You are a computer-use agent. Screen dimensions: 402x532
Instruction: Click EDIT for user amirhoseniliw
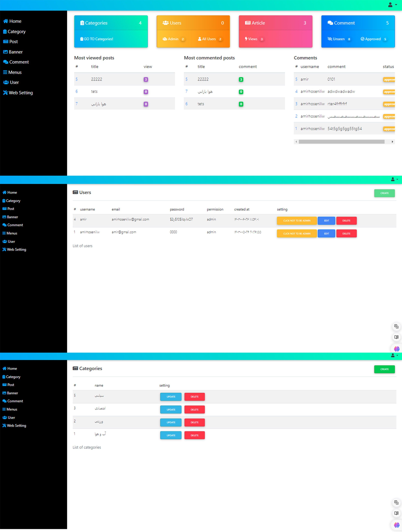[326, 234]
